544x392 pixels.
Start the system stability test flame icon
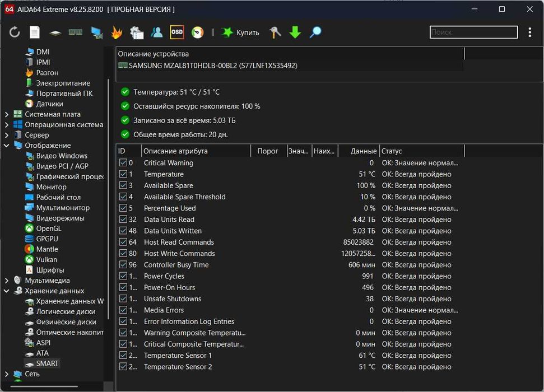click(117, 32)
